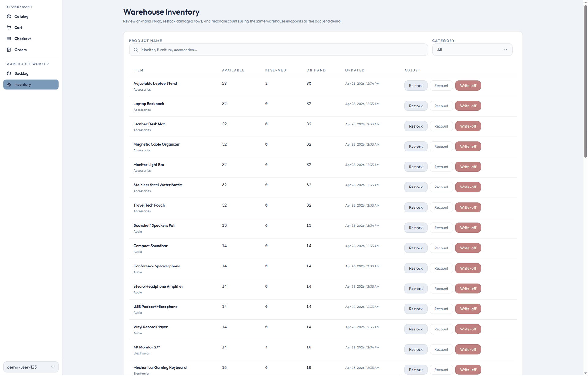588x376 pixels.
Task: Open the Orders icon
Action: pyautogui.click(x=9, y=50)
